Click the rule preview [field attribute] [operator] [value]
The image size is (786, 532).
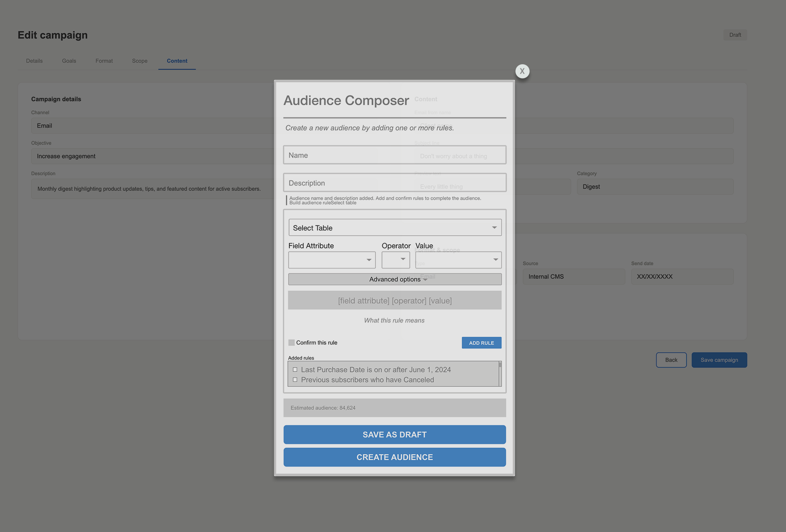[x=395, y=300]
